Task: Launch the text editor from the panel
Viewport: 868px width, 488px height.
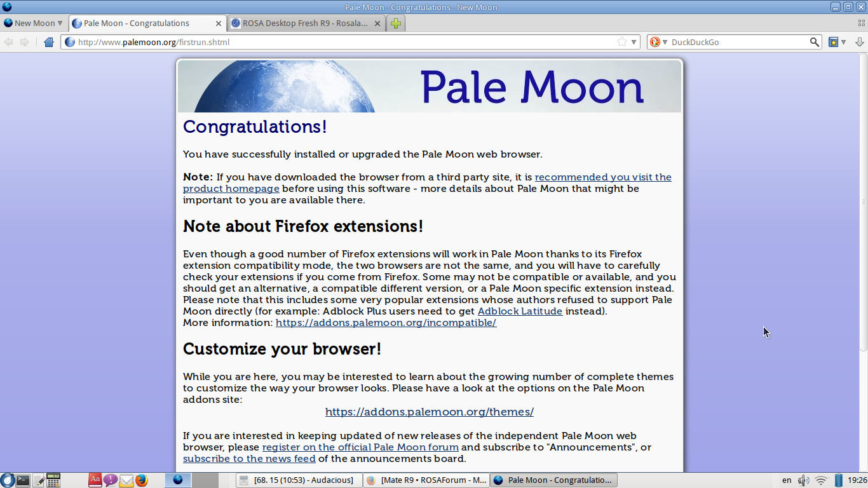Action: tap(38, 480)
